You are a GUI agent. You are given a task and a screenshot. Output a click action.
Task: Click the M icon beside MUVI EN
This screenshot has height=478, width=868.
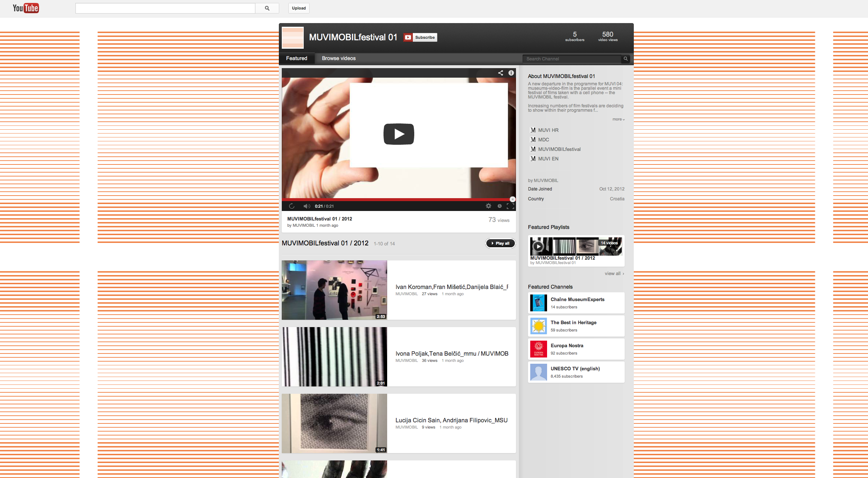(x=533, y=159)
